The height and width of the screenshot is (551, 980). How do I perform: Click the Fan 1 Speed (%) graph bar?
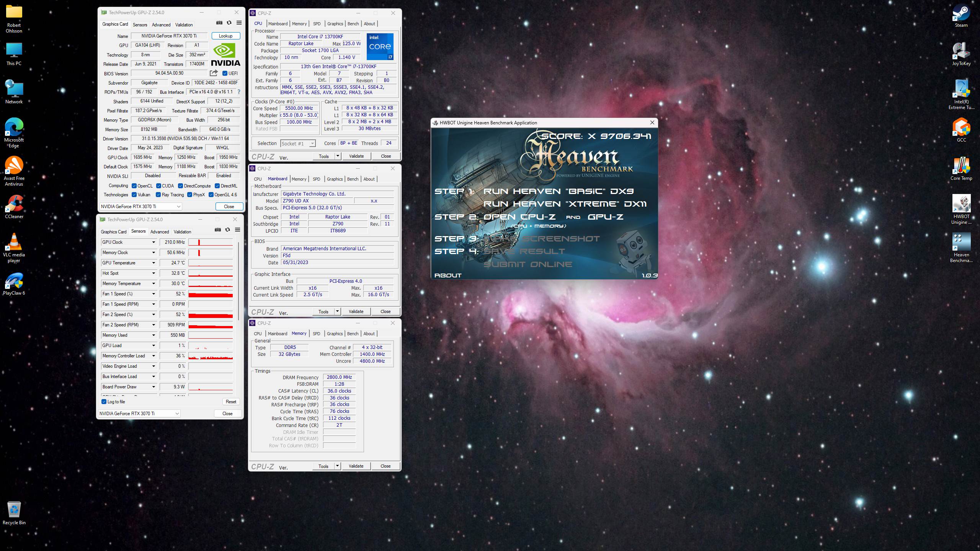pos(211,294)
